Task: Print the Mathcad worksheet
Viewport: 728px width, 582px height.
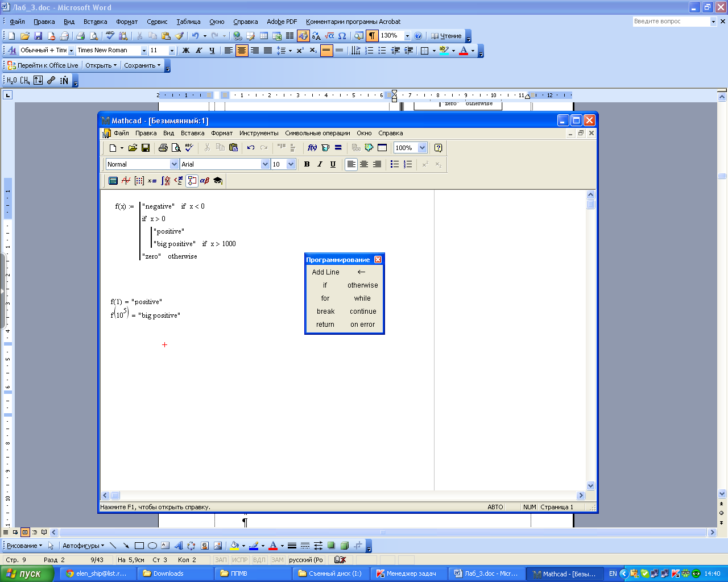Action: [163, 148]
